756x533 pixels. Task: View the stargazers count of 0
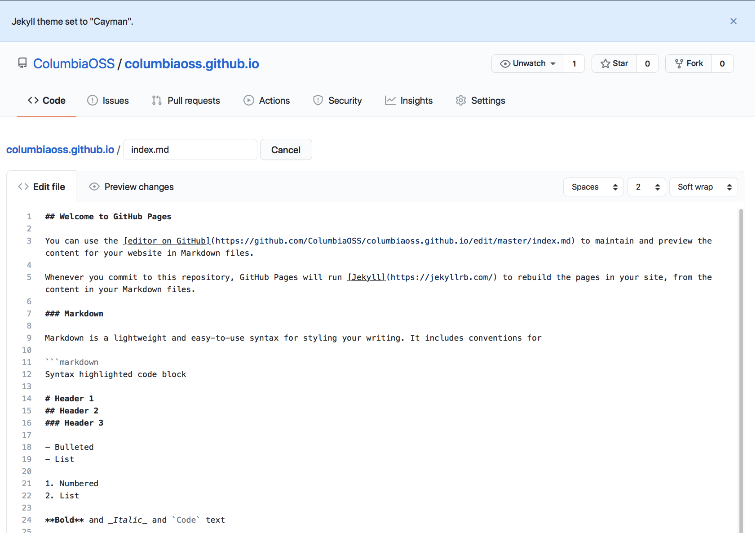[647, 64]
